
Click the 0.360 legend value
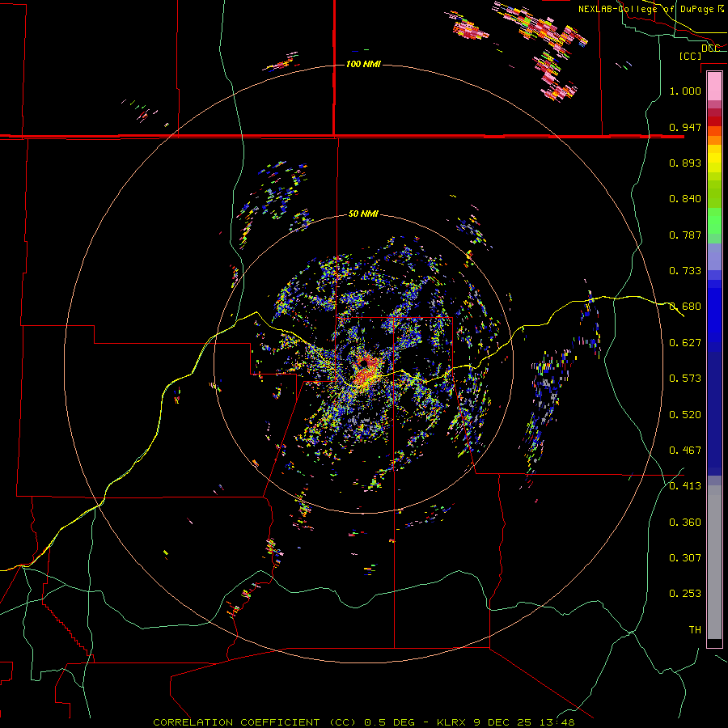pos(685,523)
